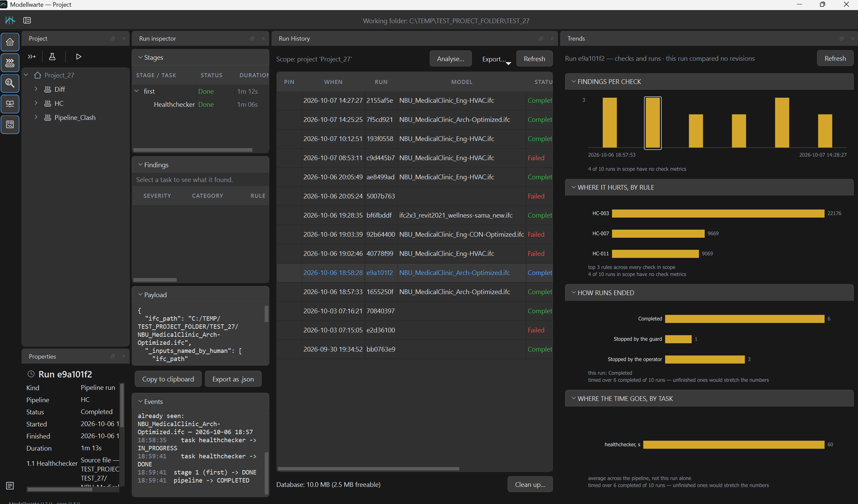Click the highlighted bar in findings chart
858x504 pixels.
pos(652,123)
